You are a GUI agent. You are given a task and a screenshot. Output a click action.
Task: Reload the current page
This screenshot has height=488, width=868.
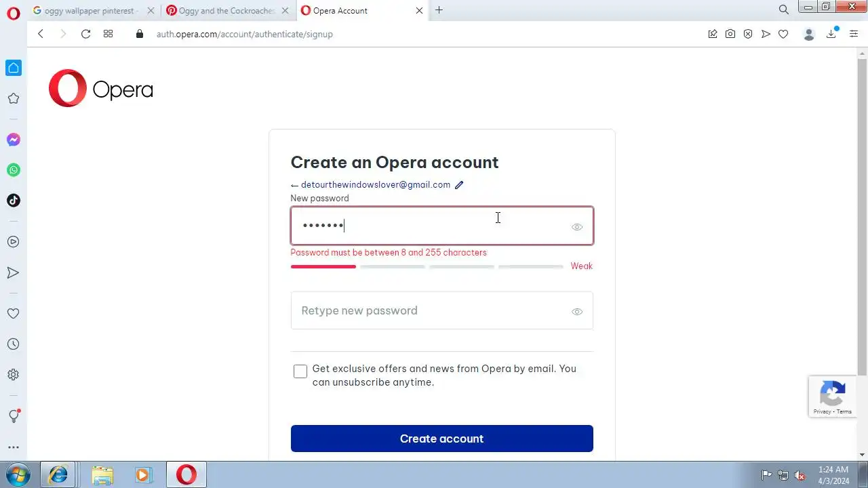coord(85,34)
